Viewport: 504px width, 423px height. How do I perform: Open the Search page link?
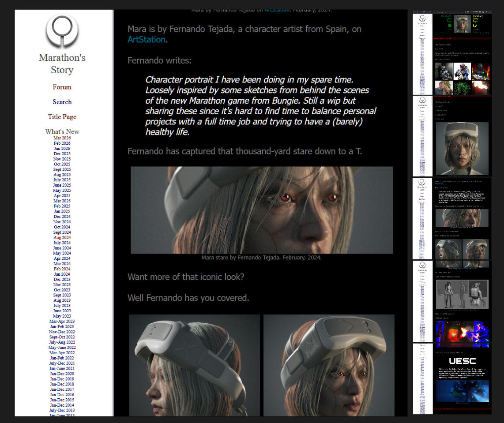[x=62, y=102]
